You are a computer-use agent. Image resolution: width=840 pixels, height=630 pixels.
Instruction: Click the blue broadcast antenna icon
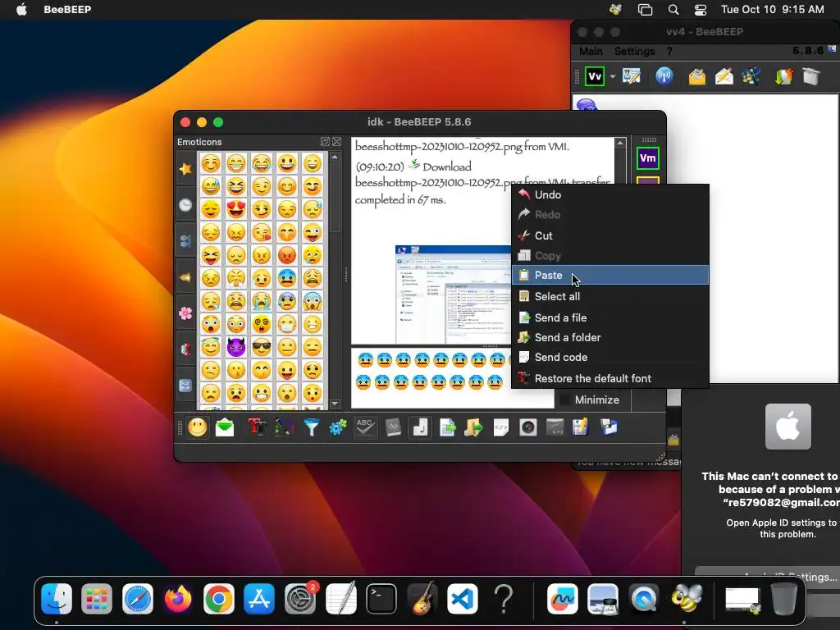(x=664, y=76)
